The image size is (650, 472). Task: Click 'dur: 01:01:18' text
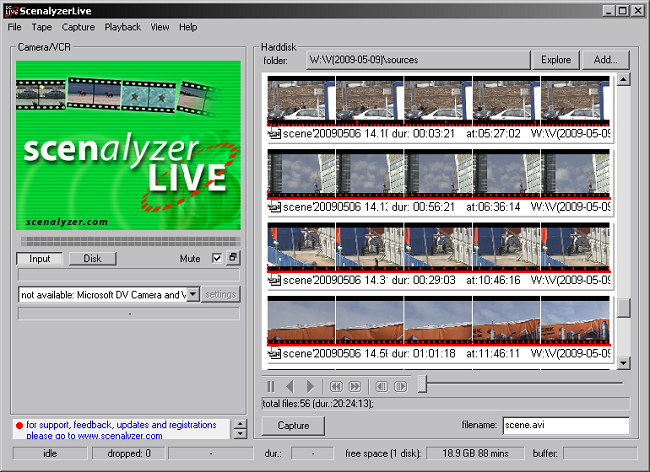pyautogui.click(x=423, y=353)
